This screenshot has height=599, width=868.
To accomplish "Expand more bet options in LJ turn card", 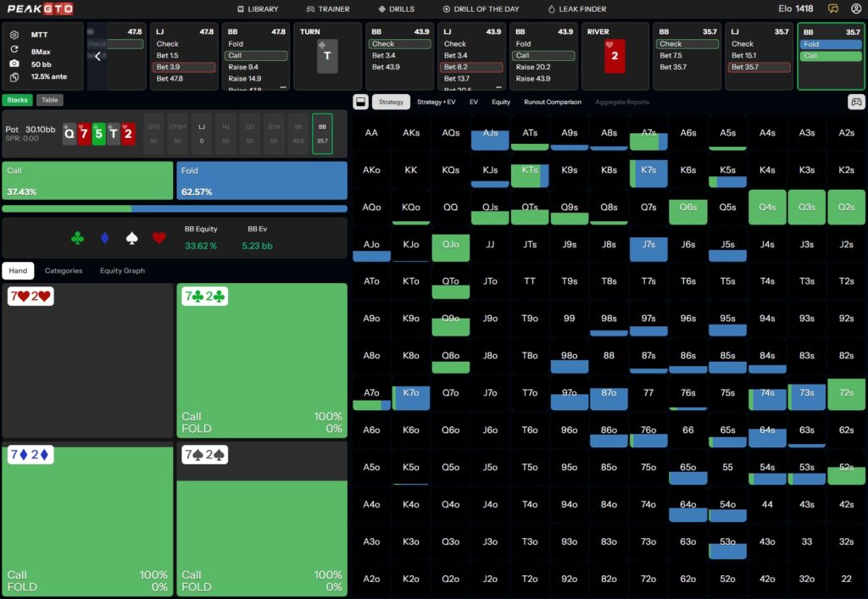I will tap(500, 86).
